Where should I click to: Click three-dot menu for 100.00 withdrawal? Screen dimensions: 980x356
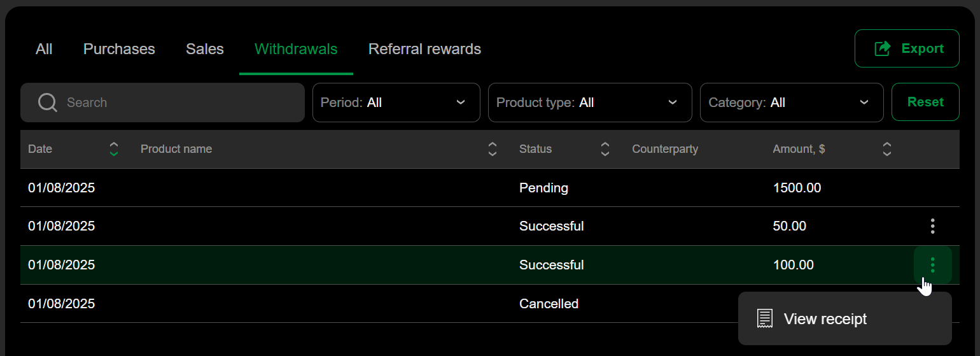coord(932,265)
